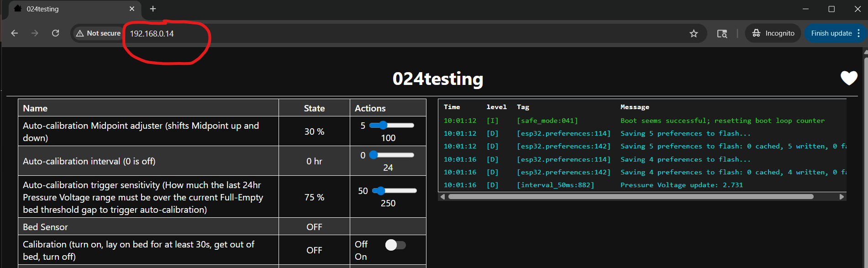Go back using the back arrow
Screen dimensions: 868x268
15,33
